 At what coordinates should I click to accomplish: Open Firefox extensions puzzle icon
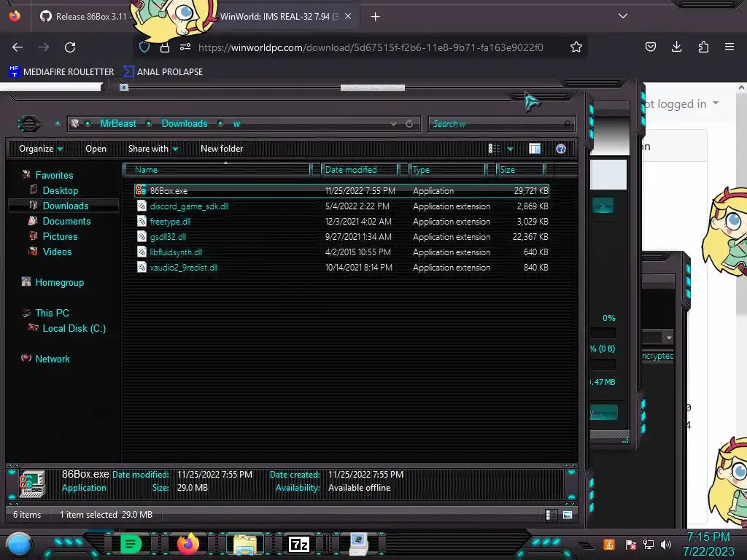(x=703, y=47)
